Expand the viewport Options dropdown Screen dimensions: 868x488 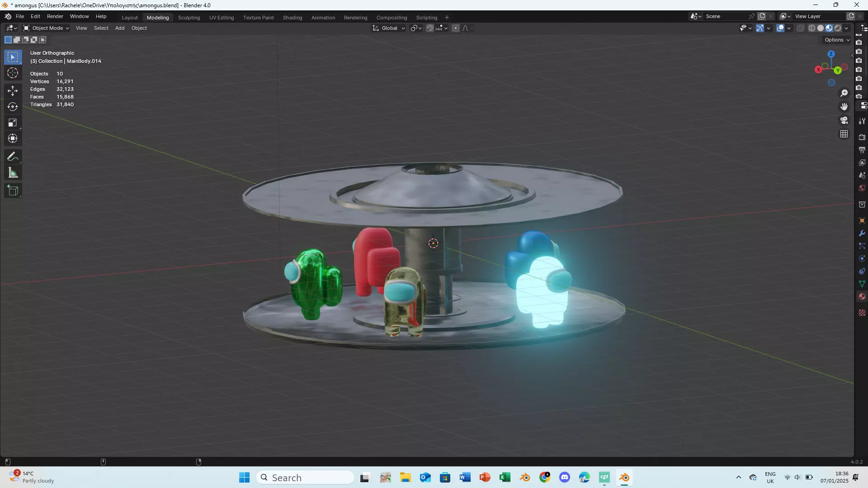(x=837, y=40)
